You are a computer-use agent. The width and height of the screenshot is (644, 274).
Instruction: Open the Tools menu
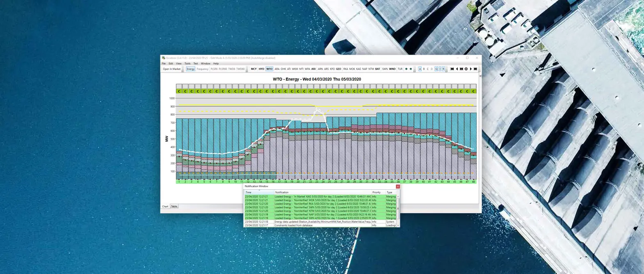click(x=187, y=64)
